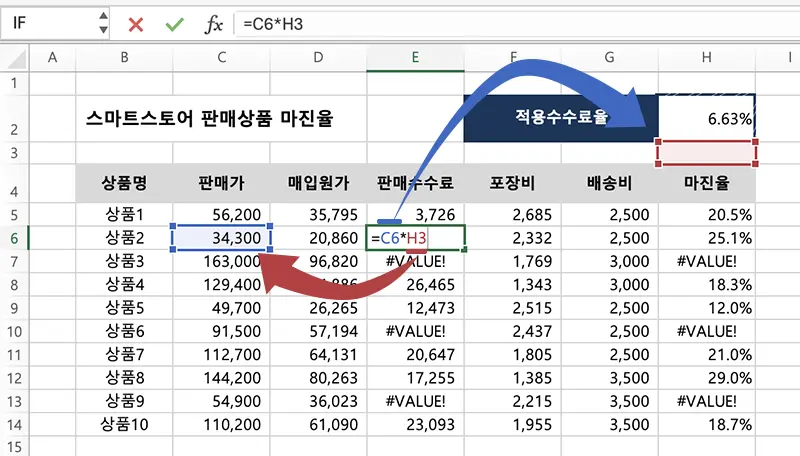Click the 적용수수료율 label cell
The width and height of the screenshot is (800, 456).
click(561, 118)
